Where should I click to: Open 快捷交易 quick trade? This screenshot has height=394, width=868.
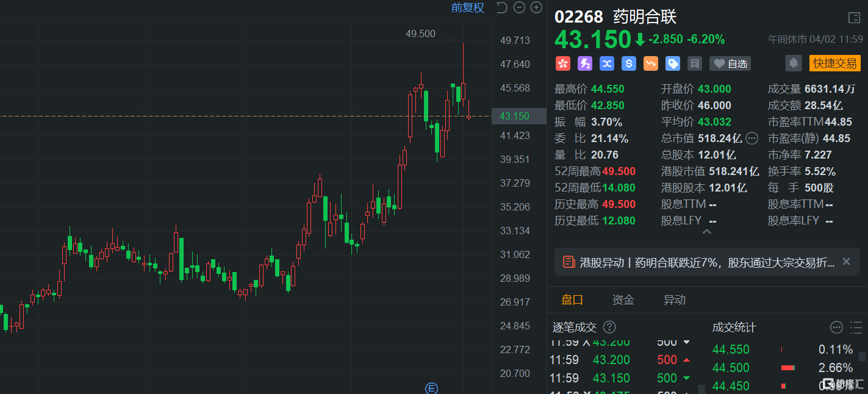[x=834, y=63]
